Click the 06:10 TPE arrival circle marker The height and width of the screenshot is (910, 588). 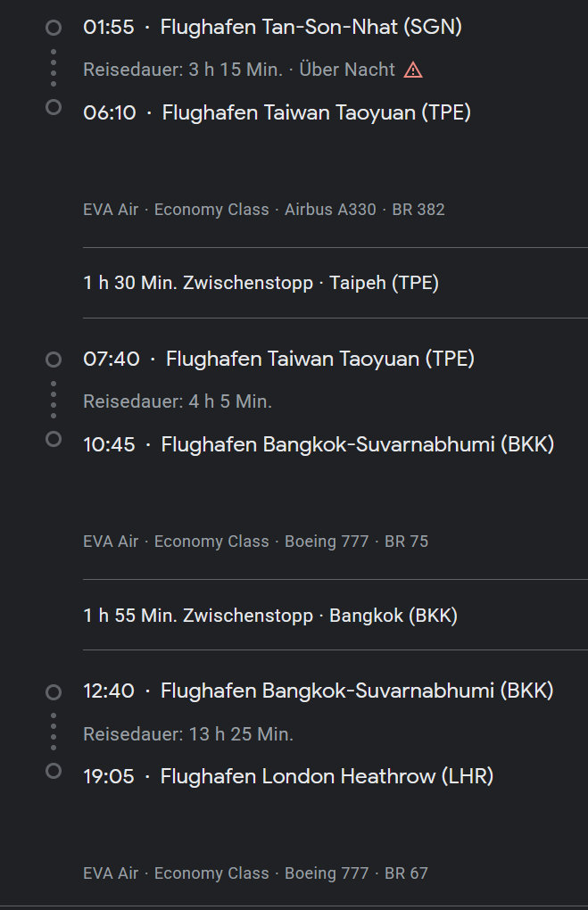54,107
